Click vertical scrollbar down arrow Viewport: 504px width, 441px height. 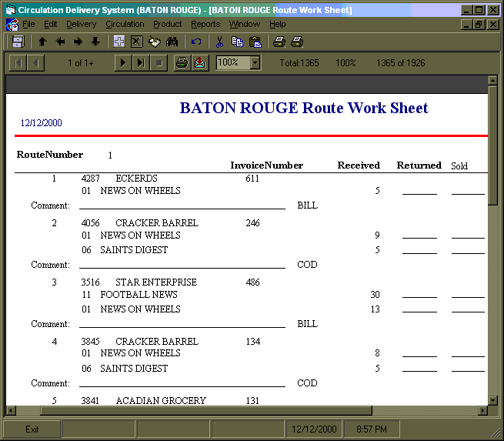[x=492, y=400]
